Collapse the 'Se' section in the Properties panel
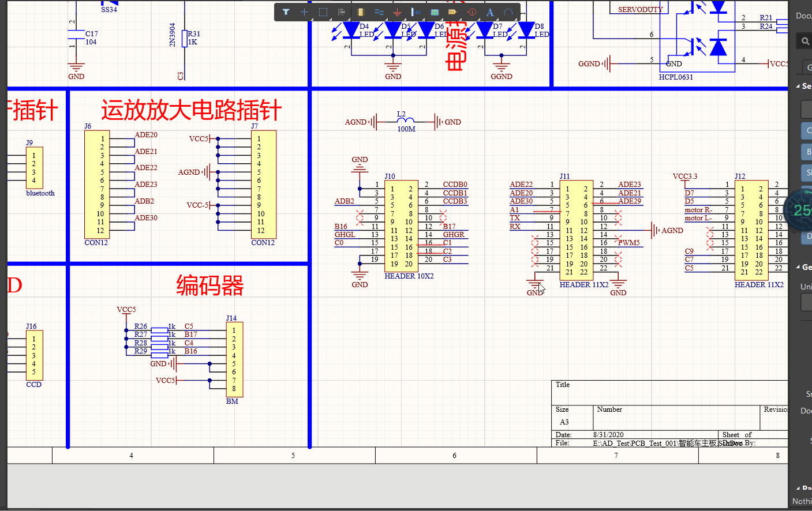812x511 pixels. pyautogui.click(x=798, y=86)
